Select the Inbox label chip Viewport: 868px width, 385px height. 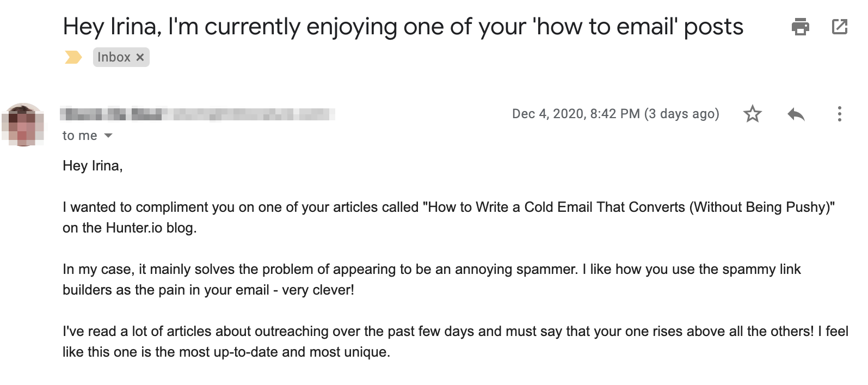pyautogui.click(x=121, y=57)
